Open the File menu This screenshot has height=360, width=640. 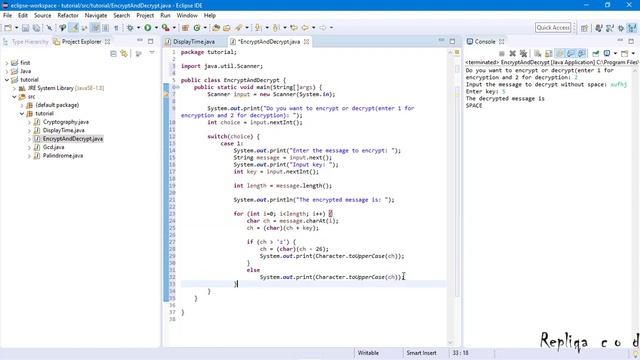pos(7,16)
